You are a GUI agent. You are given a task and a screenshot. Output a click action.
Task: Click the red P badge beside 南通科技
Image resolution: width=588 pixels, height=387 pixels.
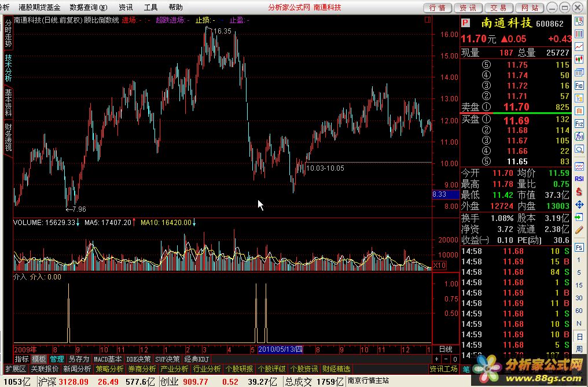pos(465,23)
